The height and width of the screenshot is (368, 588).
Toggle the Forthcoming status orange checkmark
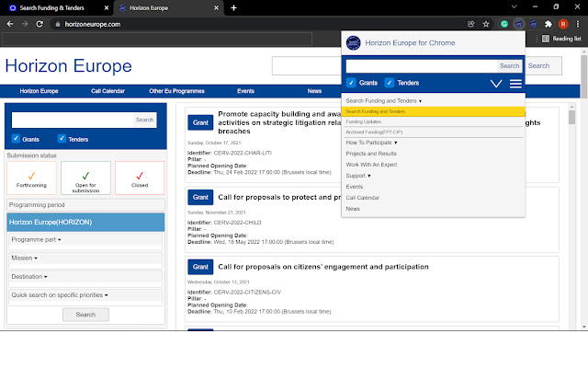(31, 178)
